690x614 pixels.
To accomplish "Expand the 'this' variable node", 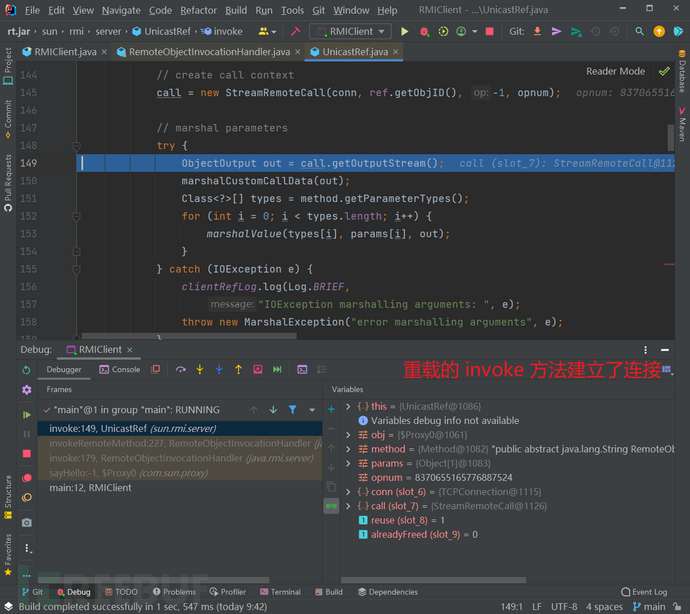I will 348,406.
